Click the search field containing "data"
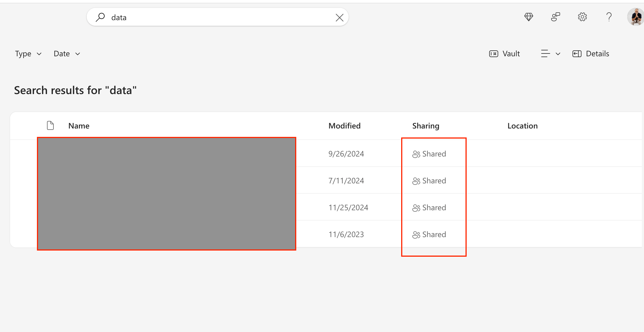 217,17
